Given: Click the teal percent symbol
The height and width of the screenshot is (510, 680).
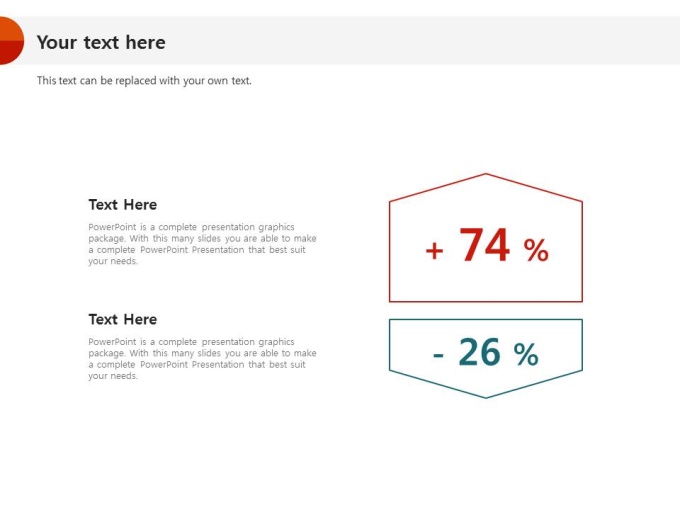Looking at the screenshot, I should [x=526, y=354].
